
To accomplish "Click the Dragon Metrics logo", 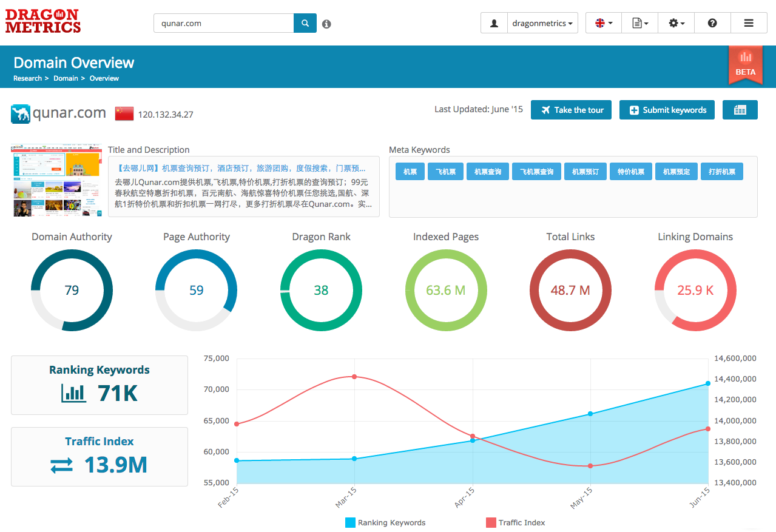I will tap(43, 21).
